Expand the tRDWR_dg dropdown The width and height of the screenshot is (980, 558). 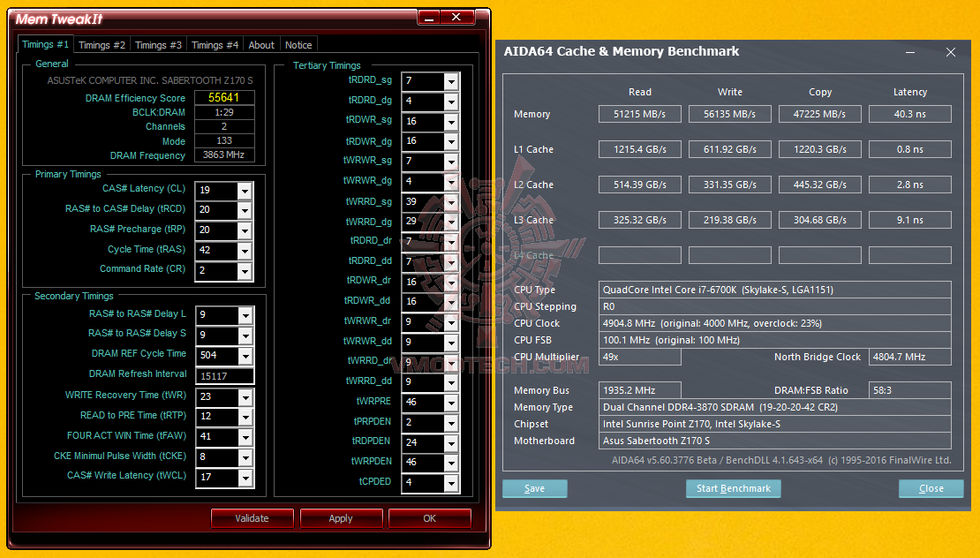451,142
